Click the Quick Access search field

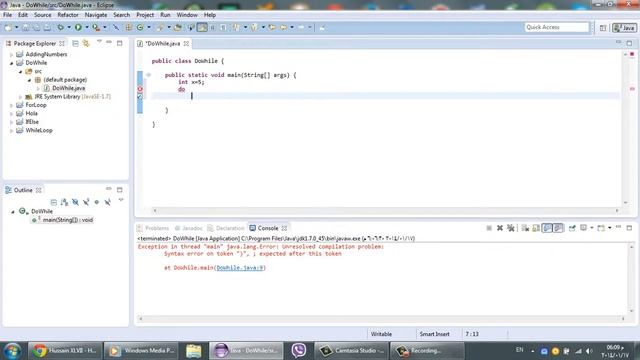(x=557, y=27)
